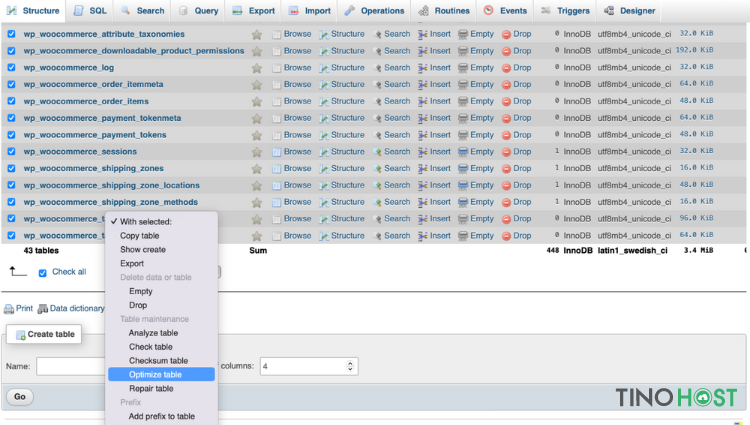Screen dimensions: 750x425
Task: Open the Data dictionary link
Action: pos(77,308)
